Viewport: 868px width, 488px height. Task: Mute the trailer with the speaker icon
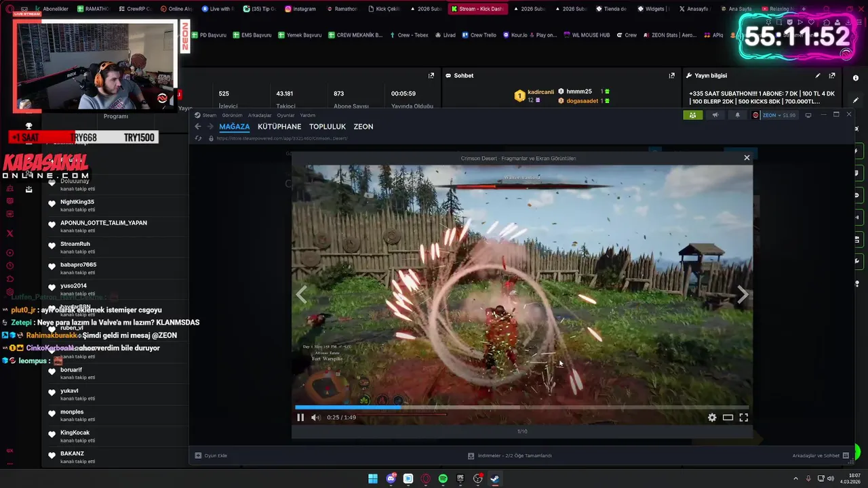click(315, 418)
